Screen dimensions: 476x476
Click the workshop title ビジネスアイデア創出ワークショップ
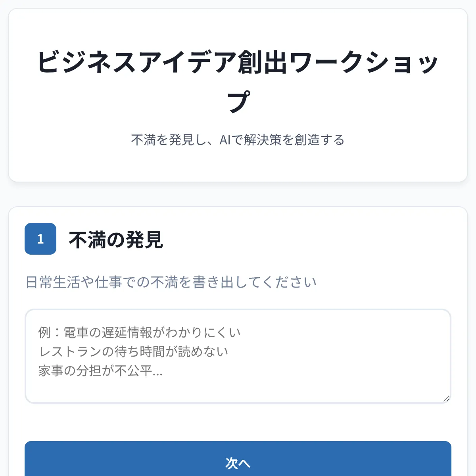[238, 77]
